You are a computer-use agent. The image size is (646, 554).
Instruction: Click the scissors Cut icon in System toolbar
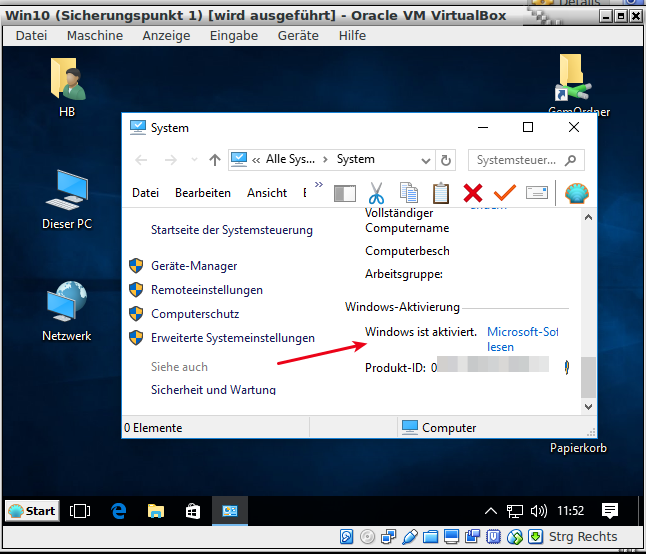376,193
